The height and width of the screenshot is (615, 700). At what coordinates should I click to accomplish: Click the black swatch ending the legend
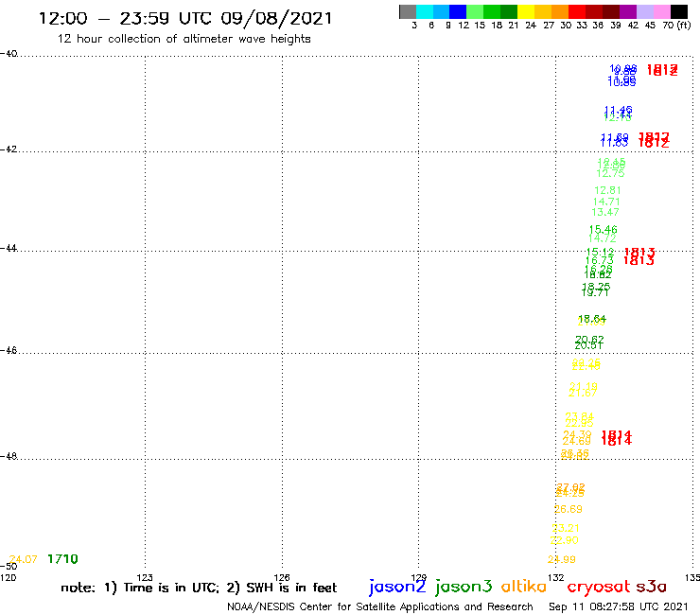click(x=678, y=11)
